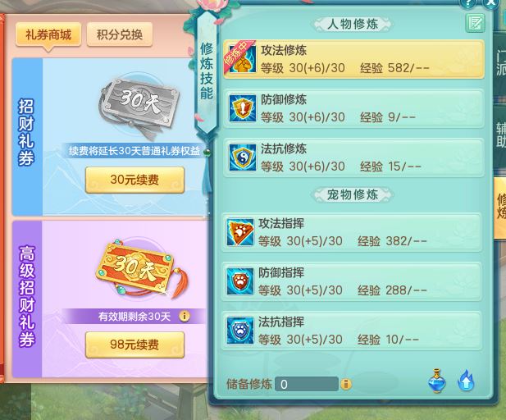Viewport: 506px width, 420px height.
Task: Click the 攻法修炼 skill icon
Action: tap(242, 59)
